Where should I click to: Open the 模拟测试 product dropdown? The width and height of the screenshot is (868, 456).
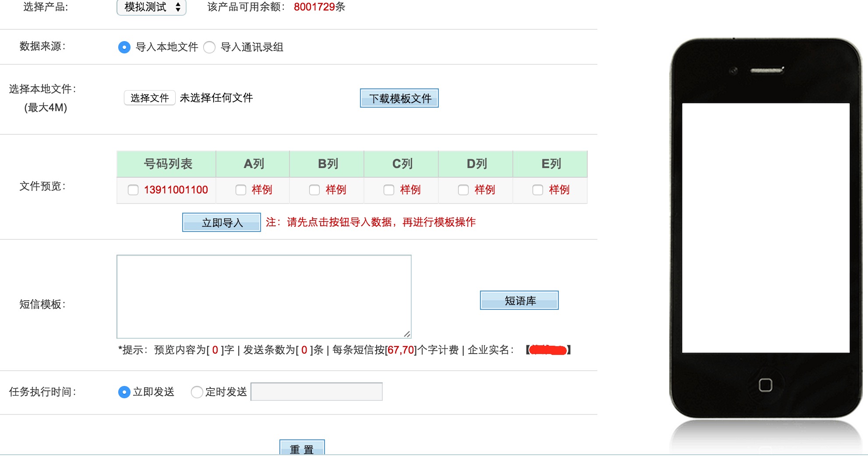point(152,7)
